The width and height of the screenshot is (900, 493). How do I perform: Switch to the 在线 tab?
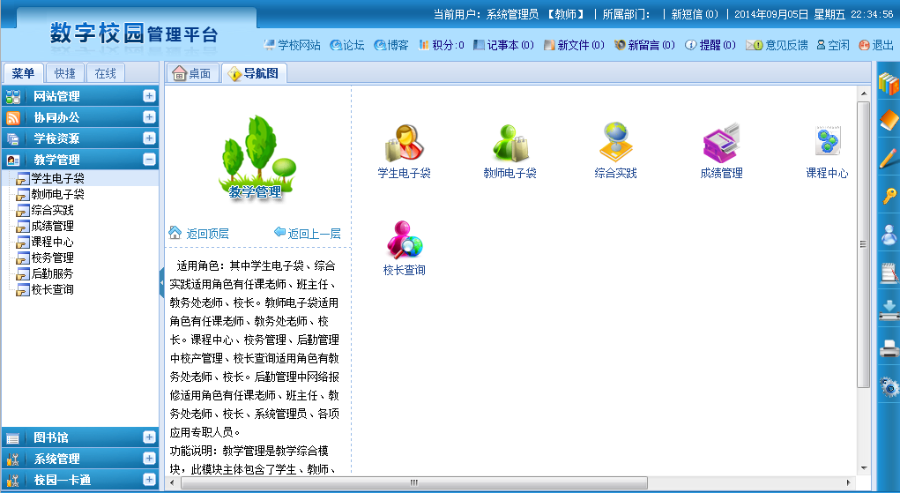coord(105,73)
